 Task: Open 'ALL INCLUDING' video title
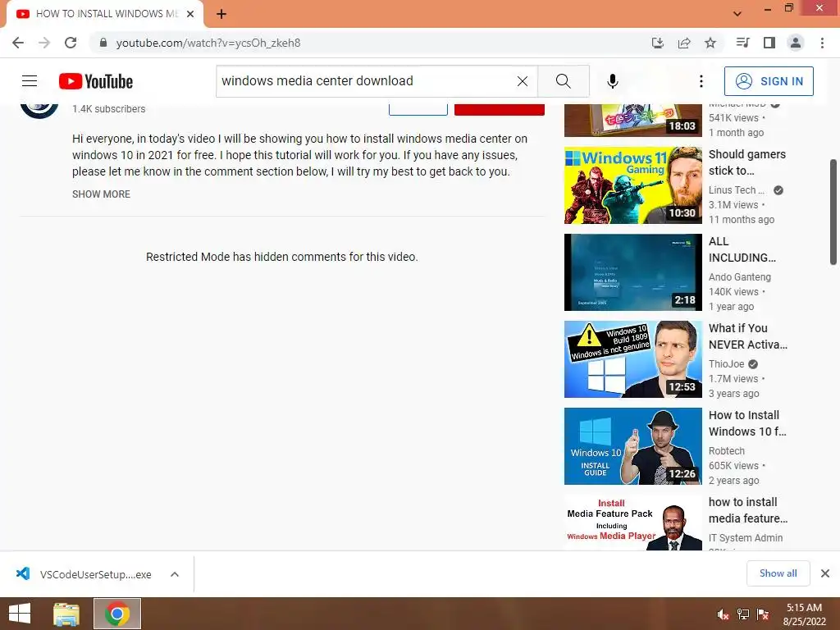point(742,249)
